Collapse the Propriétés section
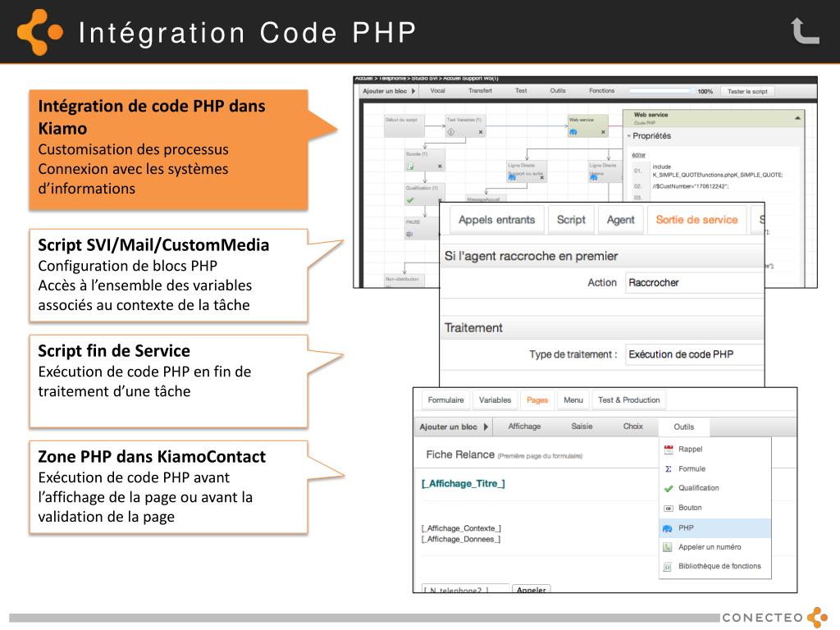Image resolution: width=840 pixels, height=630 pixels. click(629, 136)
